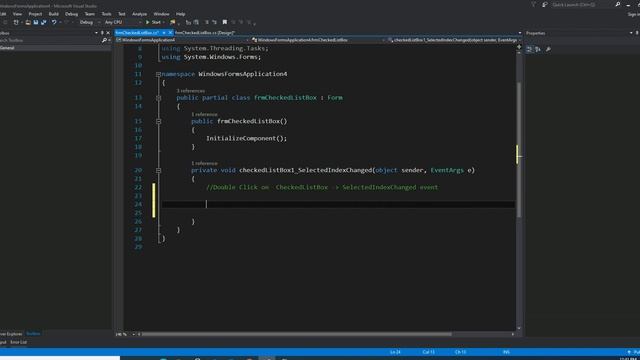Click the editor vertical scrollbar thumb

[x=519, y=149]
